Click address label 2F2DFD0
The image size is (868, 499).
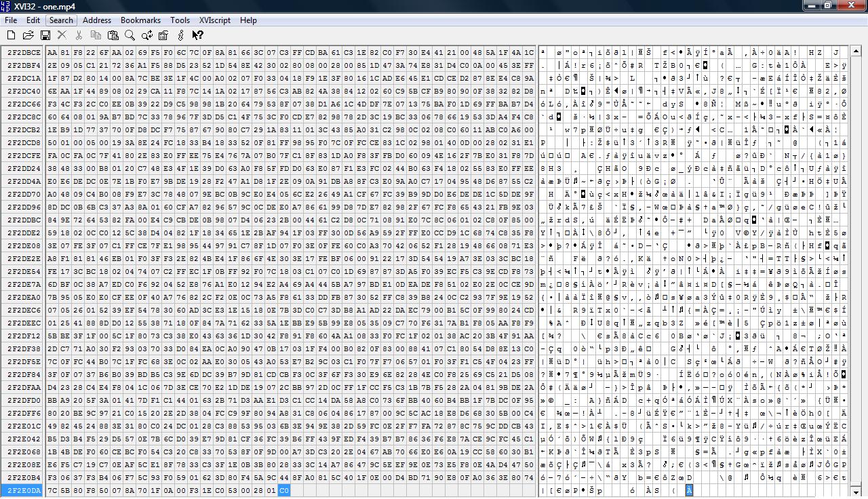[x=24, y=400]
